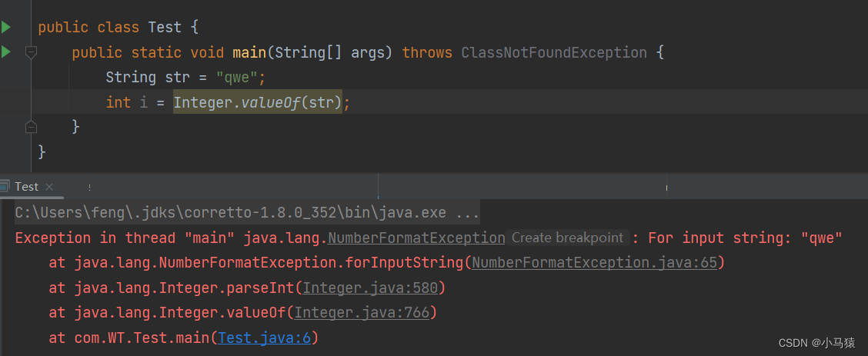Click the Create breakpoint button
868x356 pixels.
pos(567,238)
